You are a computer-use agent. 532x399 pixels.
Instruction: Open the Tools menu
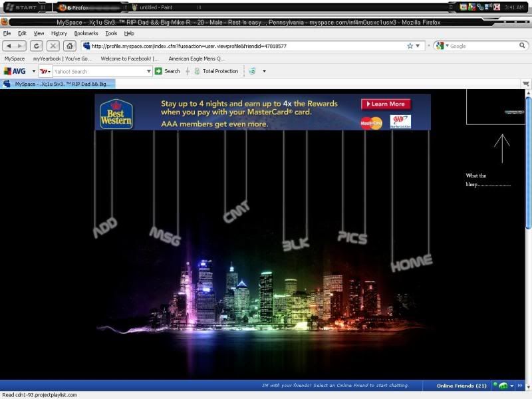[111, 33]
